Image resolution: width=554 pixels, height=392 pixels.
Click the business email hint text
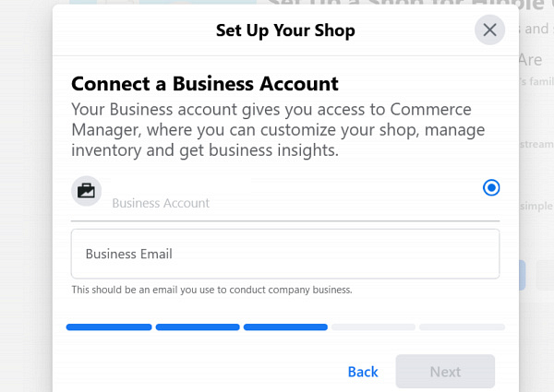point(211,291)
